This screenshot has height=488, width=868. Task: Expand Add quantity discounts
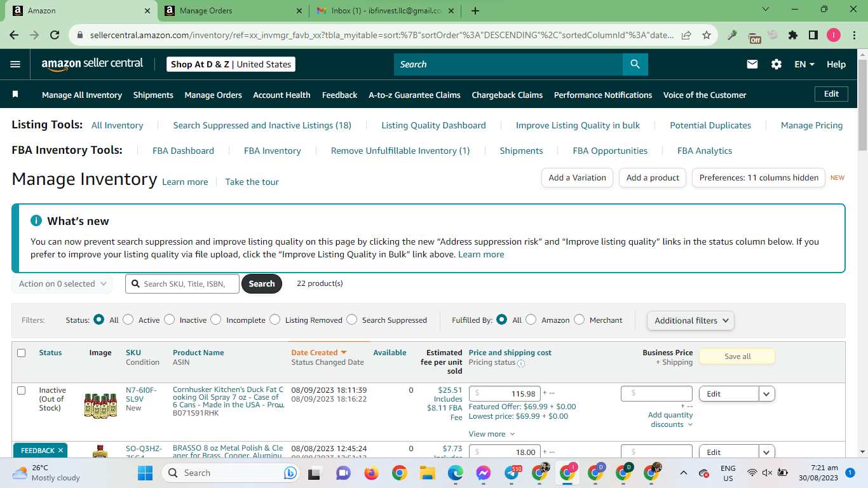[x=670, y=419]
